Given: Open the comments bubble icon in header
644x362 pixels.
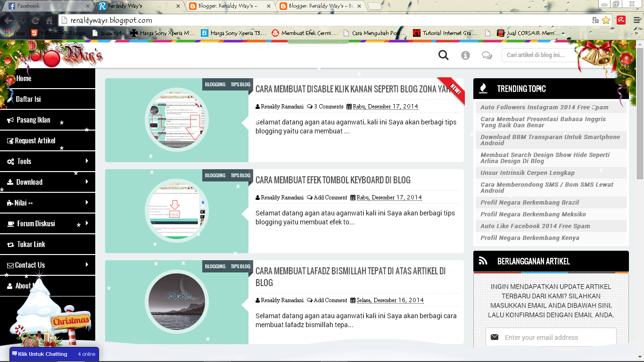Looking at the screenshot, I should 487,56.
